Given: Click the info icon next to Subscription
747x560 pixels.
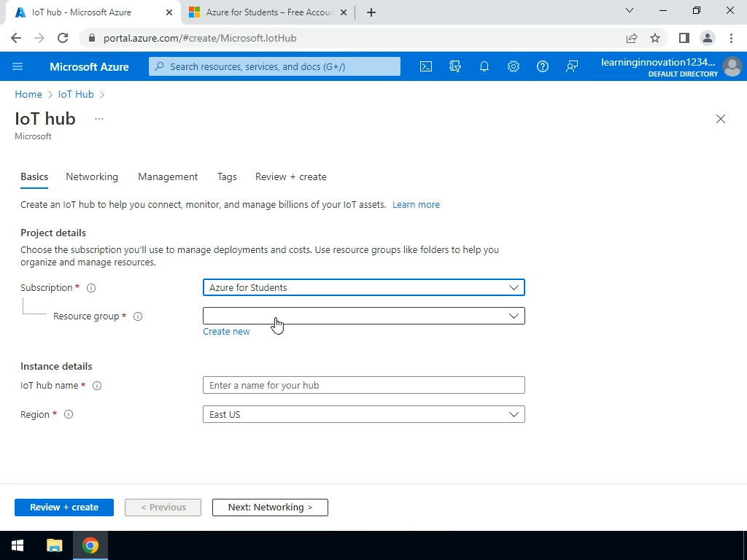Looking at the screenshot, I should pyautogui.click(x=91, y=288).
